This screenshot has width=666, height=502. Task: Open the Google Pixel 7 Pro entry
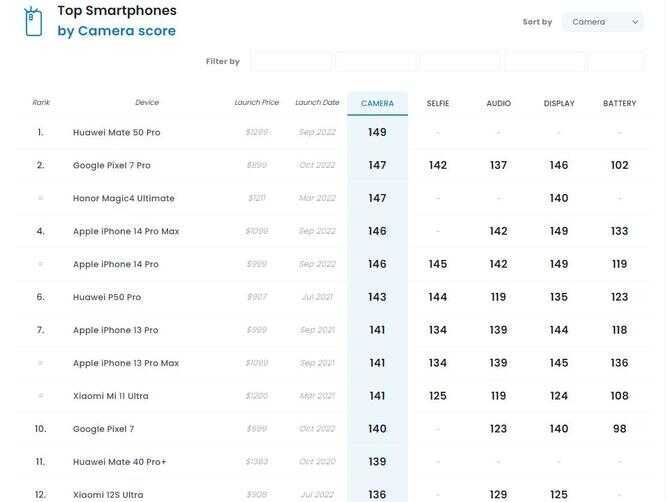[112, 166]
